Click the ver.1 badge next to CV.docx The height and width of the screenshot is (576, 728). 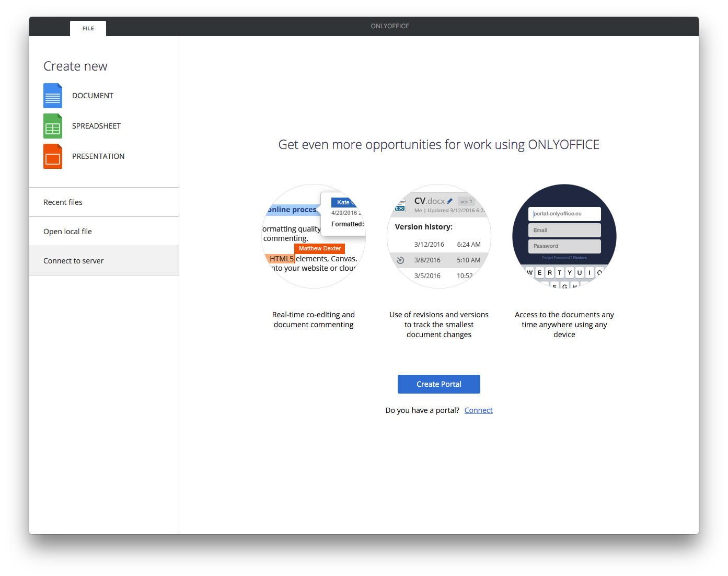pyautogui.click(x=465, y=201)
